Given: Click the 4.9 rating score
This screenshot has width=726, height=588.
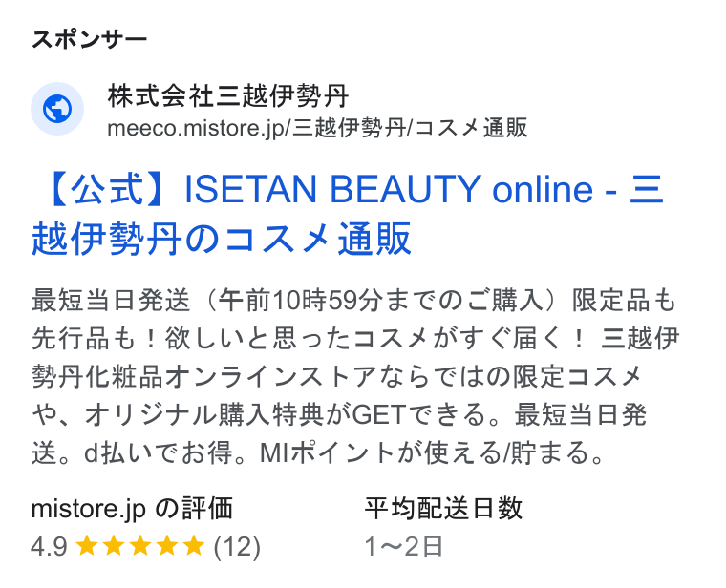Looking at the screenshot, I should [x=49, y=546].
